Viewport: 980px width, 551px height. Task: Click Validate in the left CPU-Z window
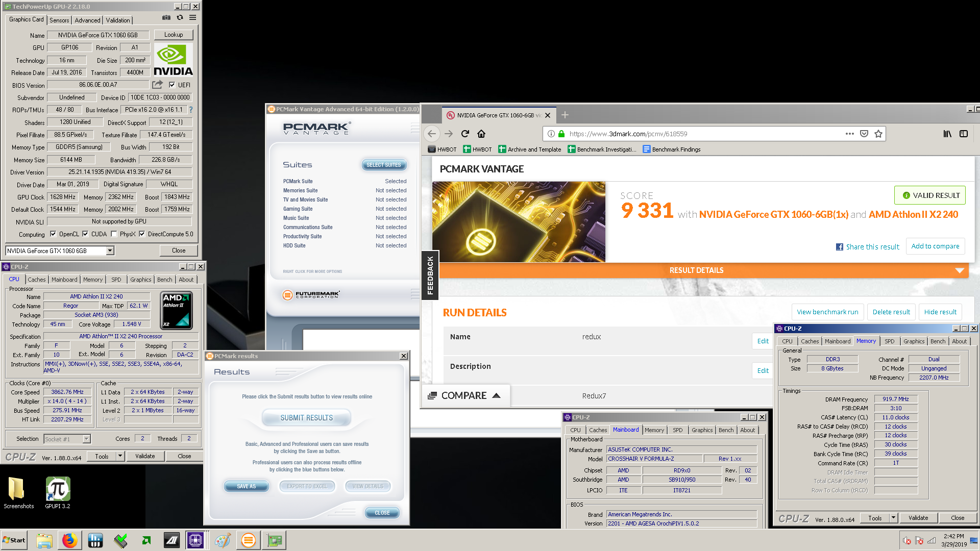(x=145, y=456)
